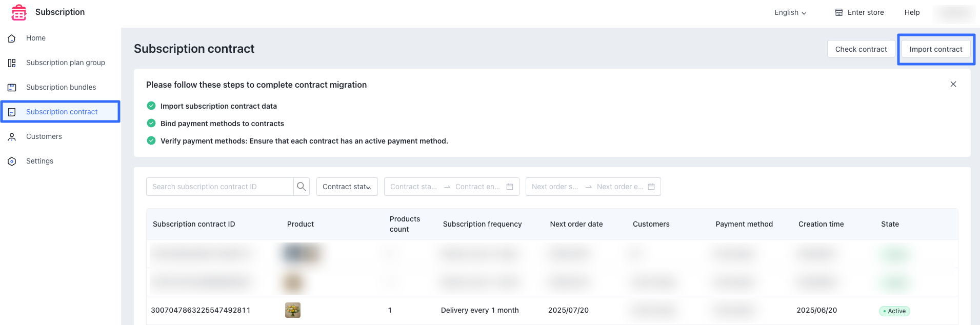This screenshot has height=325, width=980.
Task: Click the contract date calendar icon
Action: [x=510, y=187]
